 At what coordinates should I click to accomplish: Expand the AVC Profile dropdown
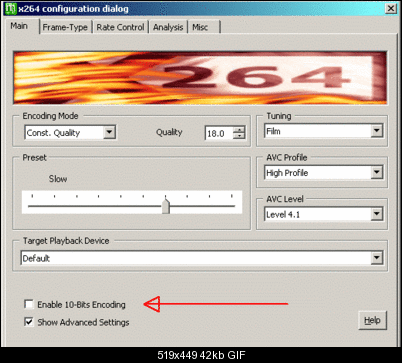click(x=376, y=172)
